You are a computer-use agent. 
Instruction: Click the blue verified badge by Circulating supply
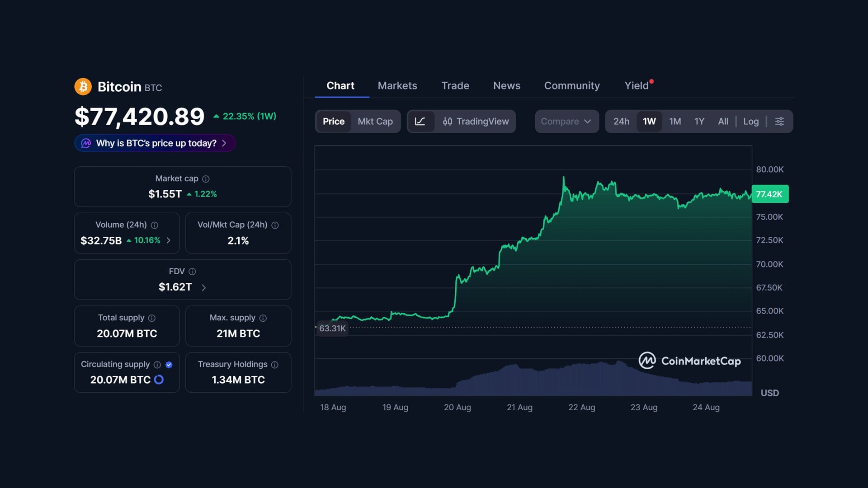[x=169, y=365]
